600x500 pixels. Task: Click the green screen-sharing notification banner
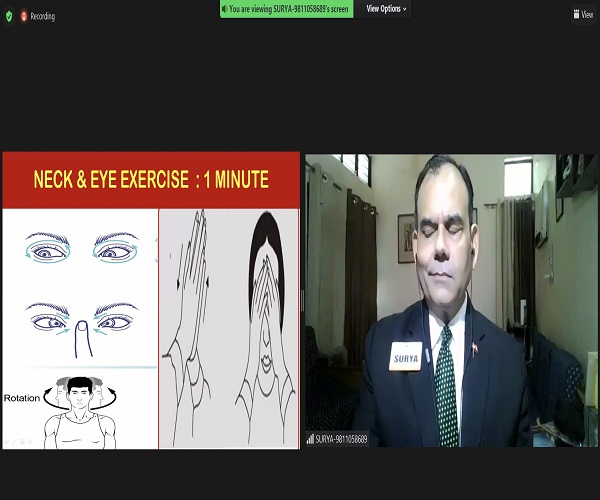point(287,9)
